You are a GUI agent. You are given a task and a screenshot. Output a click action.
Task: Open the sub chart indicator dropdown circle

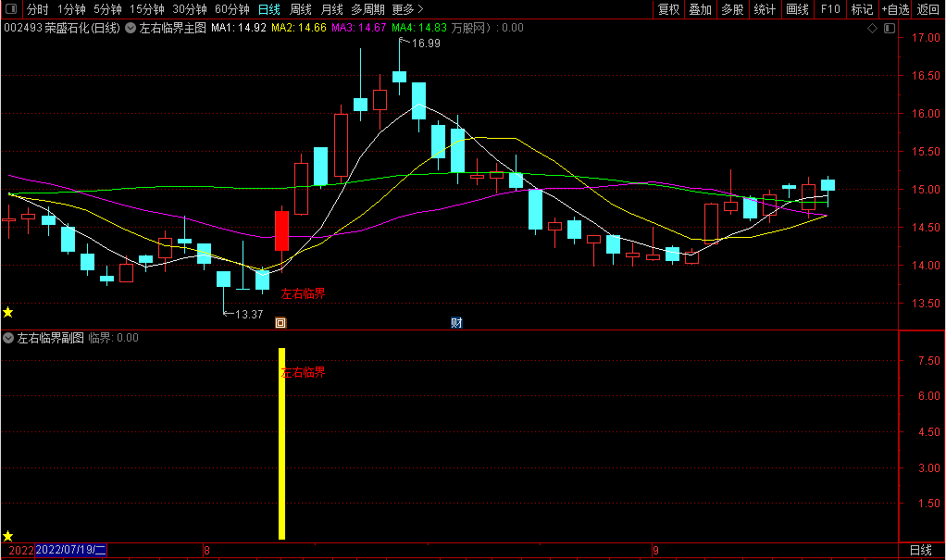[8, 338]
